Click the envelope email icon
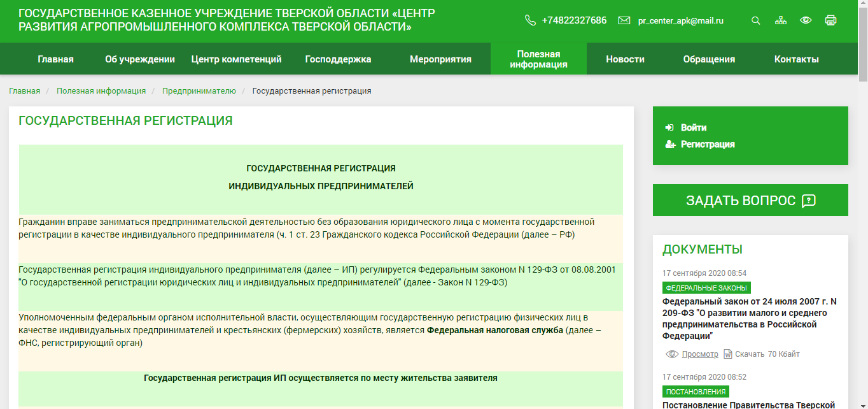The image size is (868, 409). coord(624,20)
